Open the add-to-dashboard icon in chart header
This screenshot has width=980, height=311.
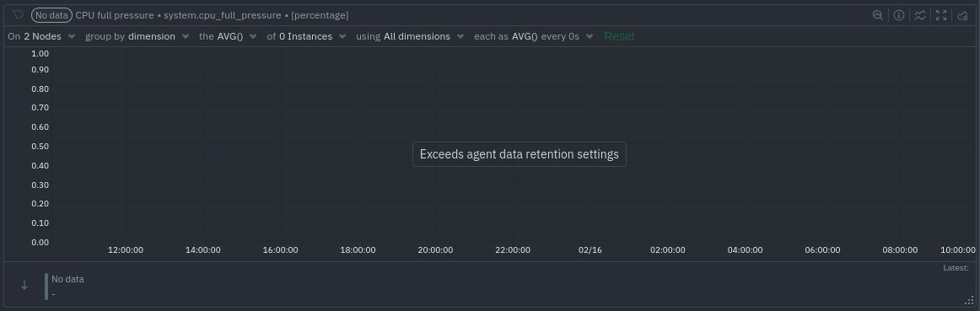point(962,15)
